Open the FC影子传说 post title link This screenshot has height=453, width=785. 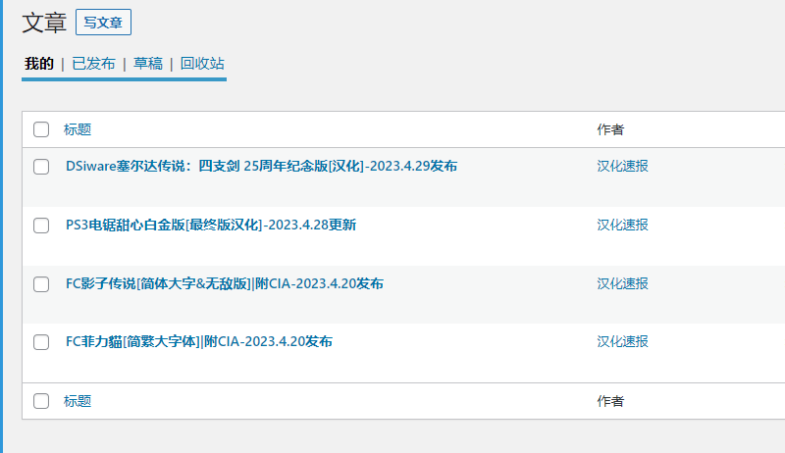(224, 283)
